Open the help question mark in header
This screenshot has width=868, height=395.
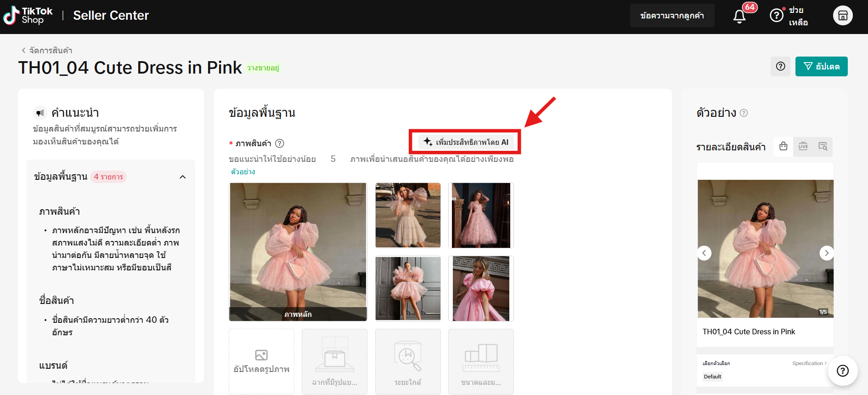pyautogui.click(x=776, y=16)
